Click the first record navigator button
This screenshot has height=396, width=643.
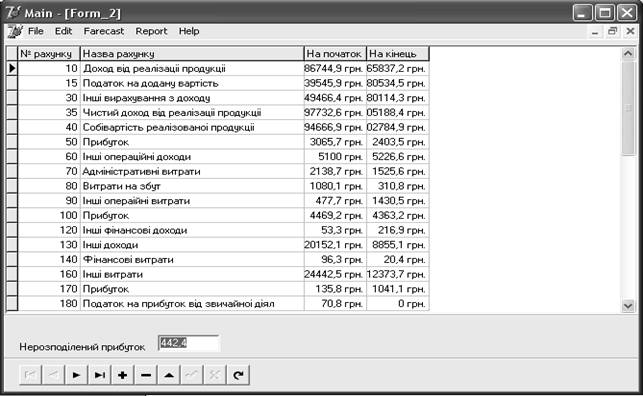[x=30, y=375]
